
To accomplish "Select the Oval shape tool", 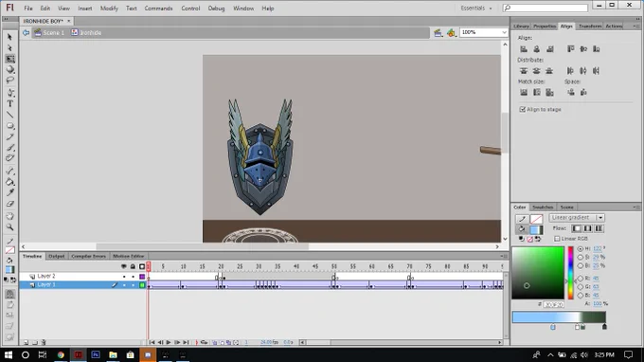I will point(9,126).
